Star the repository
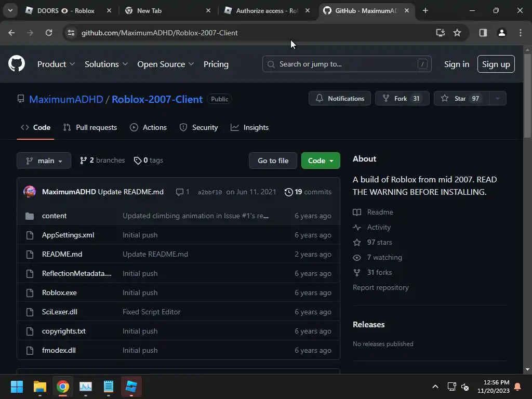 (461, 98)
